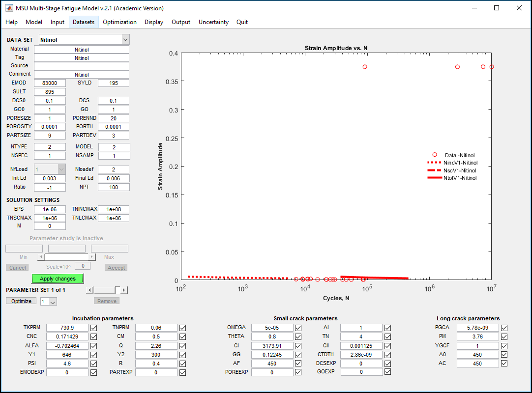
Task: Open the Uncertainty menu
Action: click(213, 22)
